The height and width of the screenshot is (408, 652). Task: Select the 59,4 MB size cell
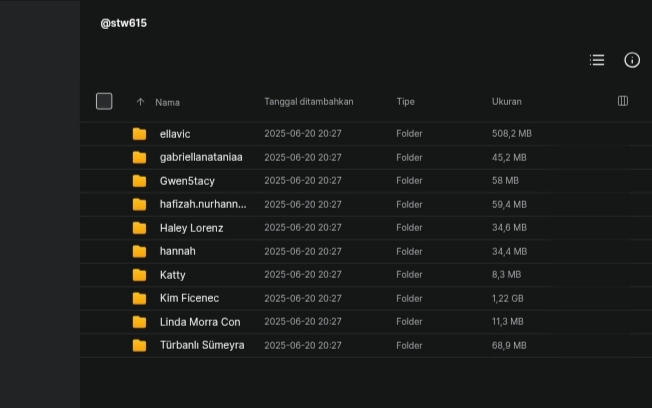[509, 205]
